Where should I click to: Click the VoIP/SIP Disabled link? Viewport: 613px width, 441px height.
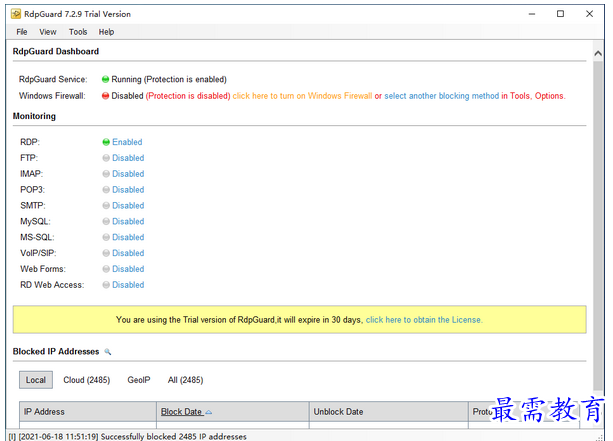(x=128, y=253)
